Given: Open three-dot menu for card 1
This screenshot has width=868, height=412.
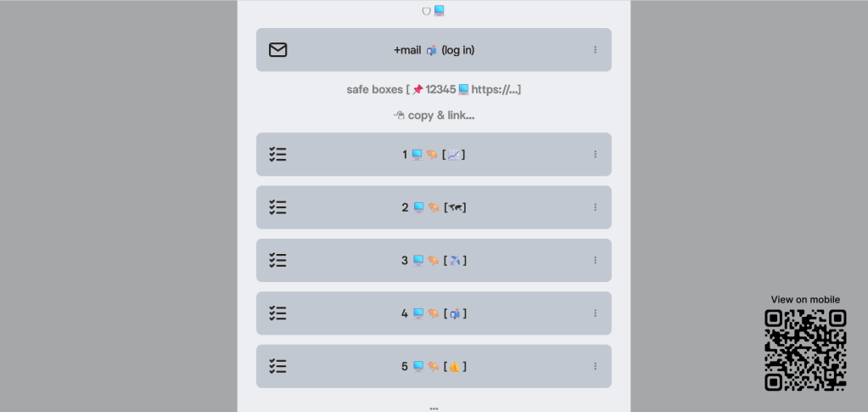Looking at the screenshot, I should 595,155.
